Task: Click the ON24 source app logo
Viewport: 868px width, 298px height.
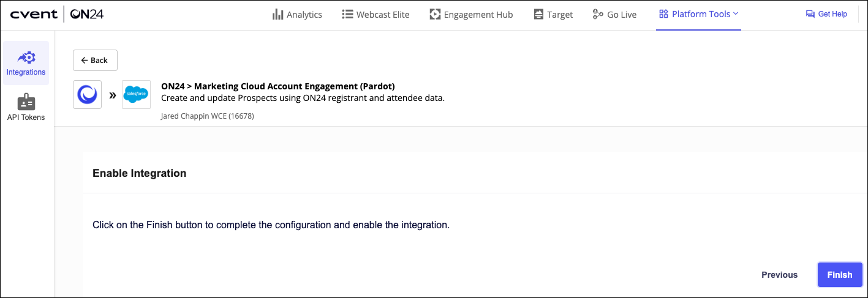Action: pyautogui.click(x=87, y=95)
